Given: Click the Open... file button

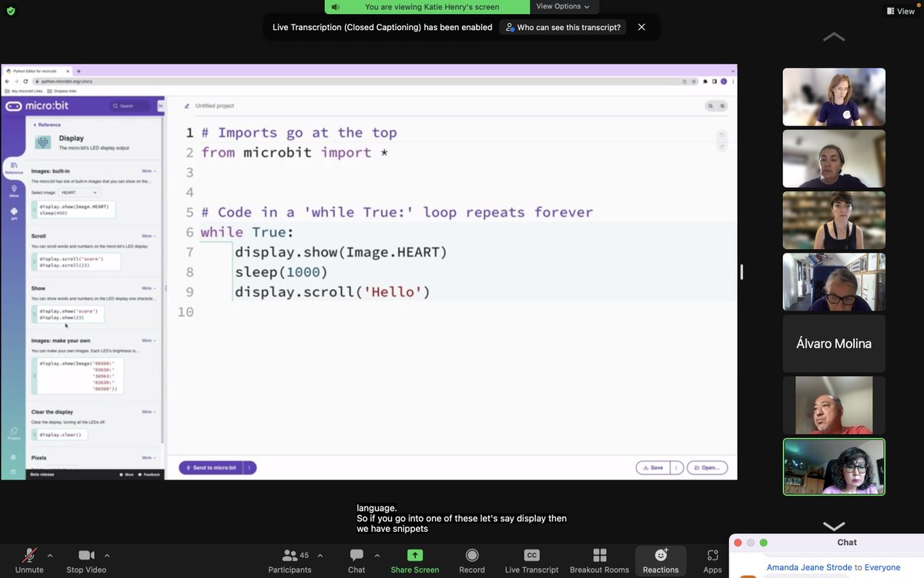Looking at the screenshot, I should click(707, 468).
